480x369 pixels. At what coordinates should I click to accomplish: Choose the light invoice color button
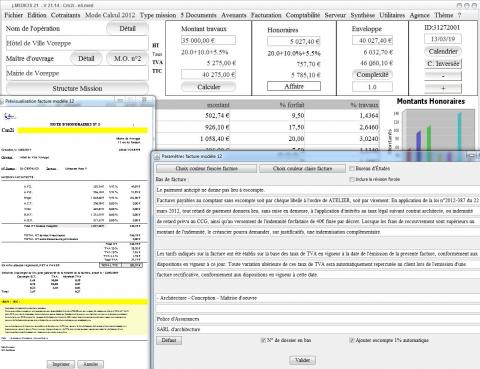coord(302,169)
